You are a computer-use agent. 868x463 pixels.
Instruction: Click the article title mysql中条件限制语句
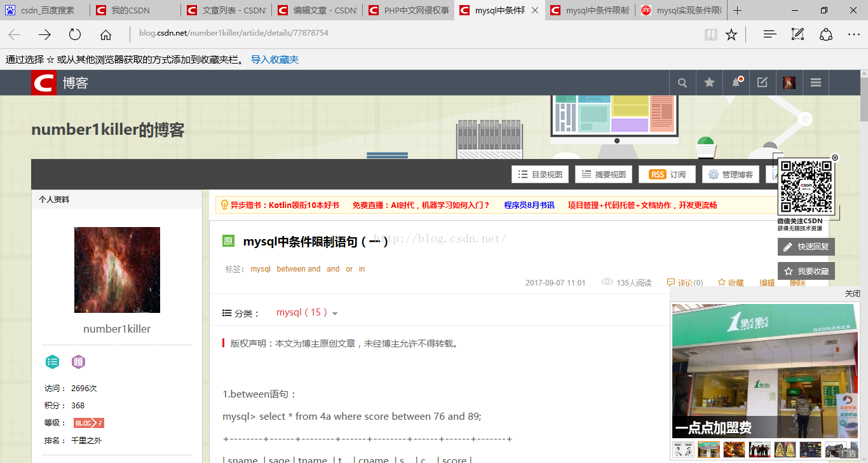pos(316,241)
